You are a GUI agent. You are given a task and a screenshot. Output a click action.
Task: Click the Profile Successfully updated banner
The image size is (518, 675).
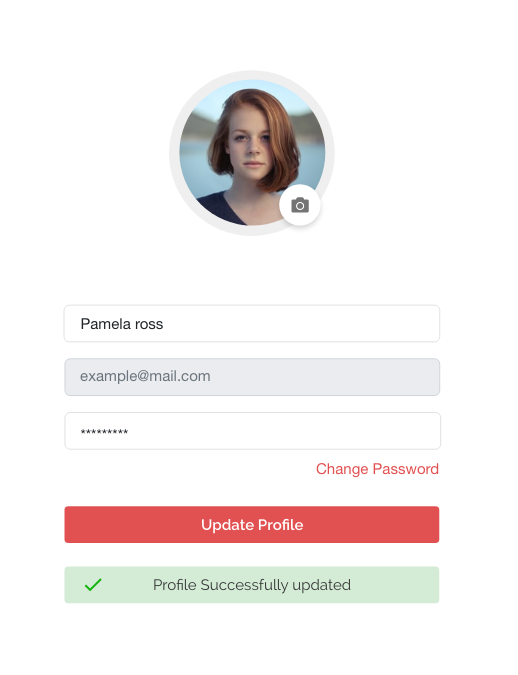pyautogui.click(x=252, y=585)
